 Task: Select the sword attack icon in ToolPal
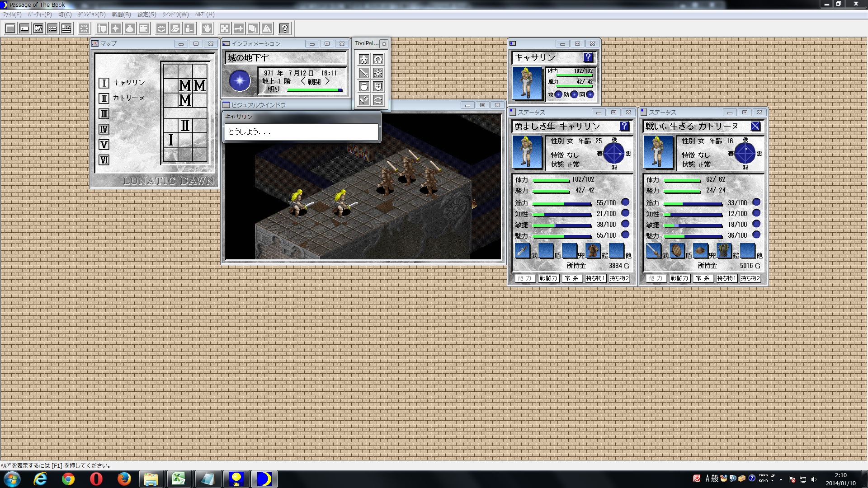(x=364, y=72)
